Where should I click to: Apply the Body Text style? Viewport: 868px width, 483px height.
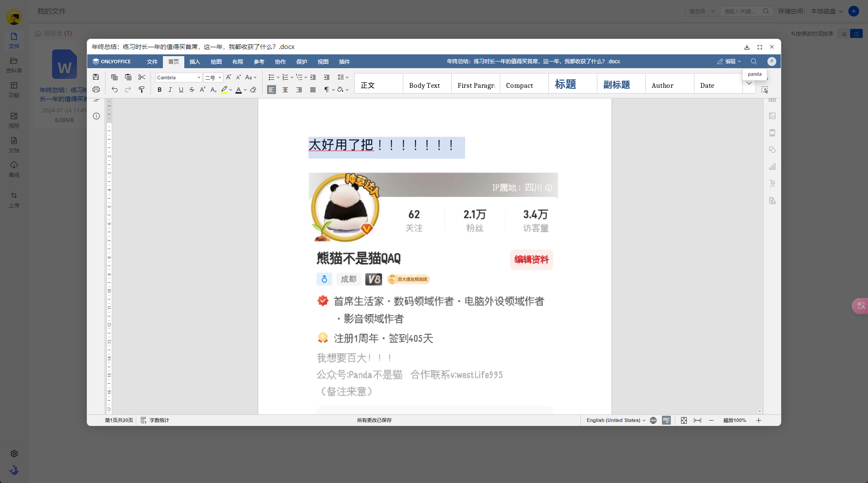coord(427,84)
